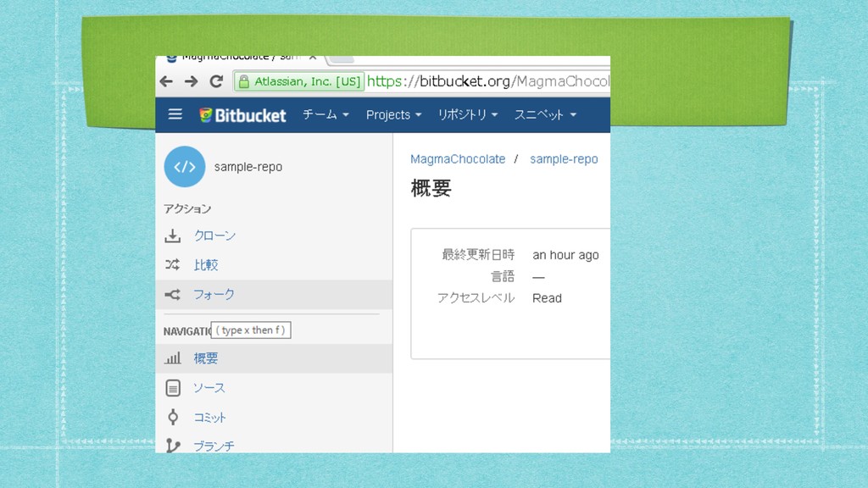
Task: Click the sample-repo breadcrumb link
Action: 564,158
